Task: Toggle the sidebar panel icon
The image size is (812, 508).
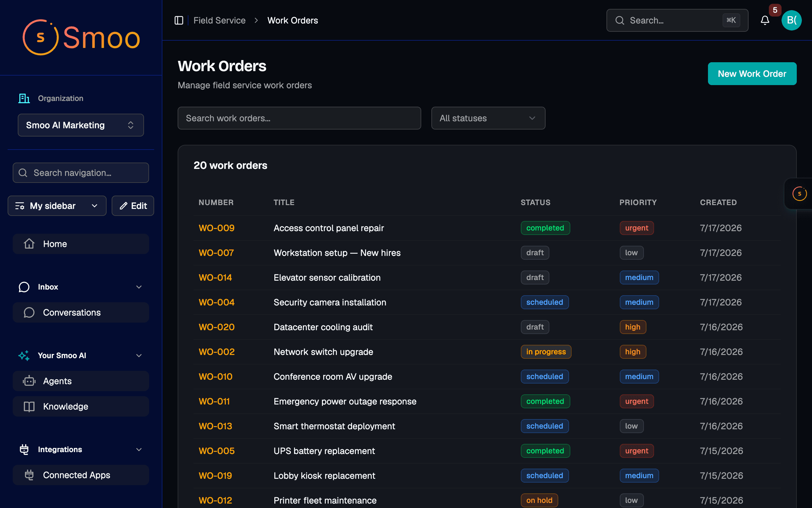Action: point(179,21)
